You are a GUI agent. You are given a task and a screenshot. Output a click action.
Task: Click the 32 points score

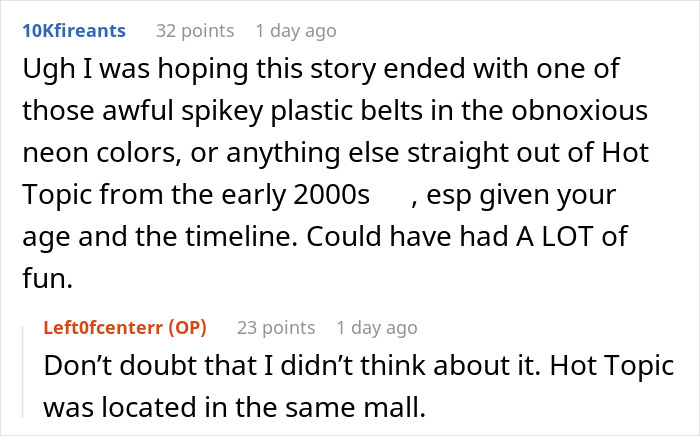point(195,31)
